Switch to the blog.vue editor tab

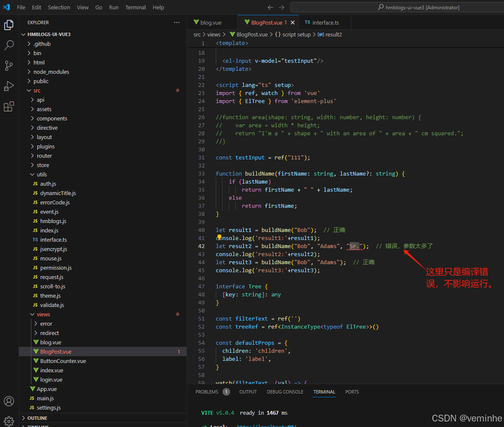tap(212, 22)
